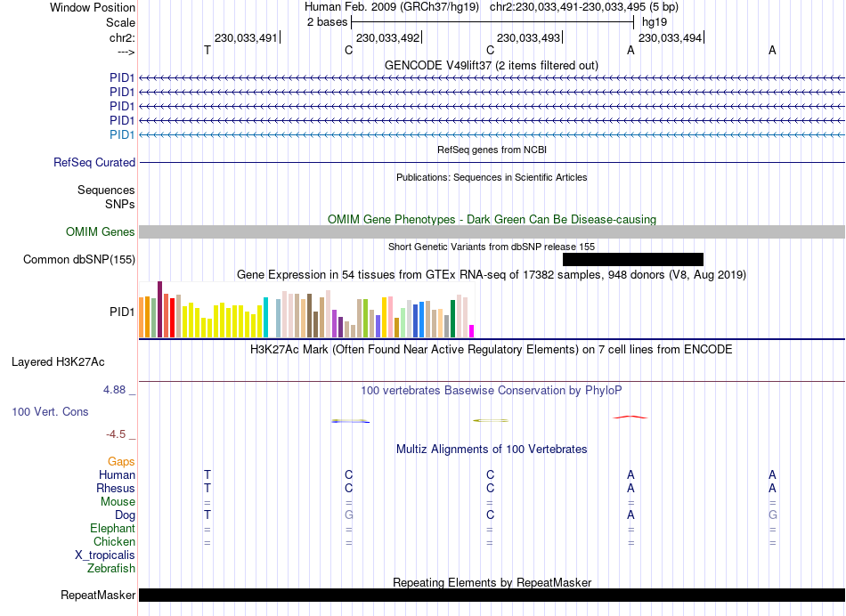Open the GENCODE V49lift37 track title
Screen dimensions: 846x616
[x=491, y=65]
